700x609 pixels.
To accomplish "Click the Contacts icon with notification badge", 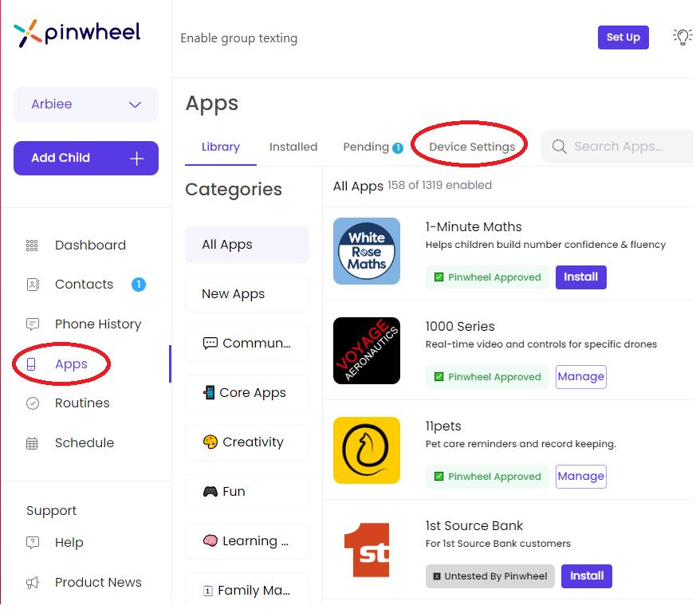I will [x=32, y=284].
